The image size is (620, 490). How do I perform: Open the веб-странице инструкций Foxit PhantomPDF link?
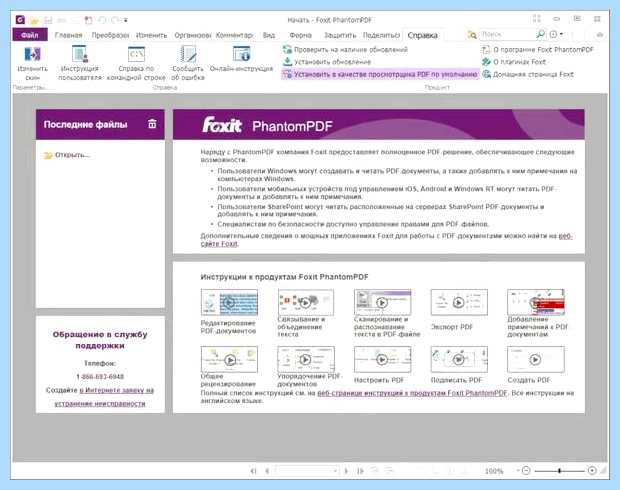tap(412, 393)
